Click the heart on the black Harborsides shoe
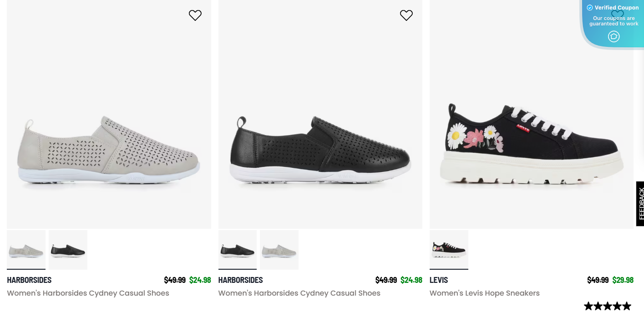This screenshot has width=644, height=312. coord(406,15)
